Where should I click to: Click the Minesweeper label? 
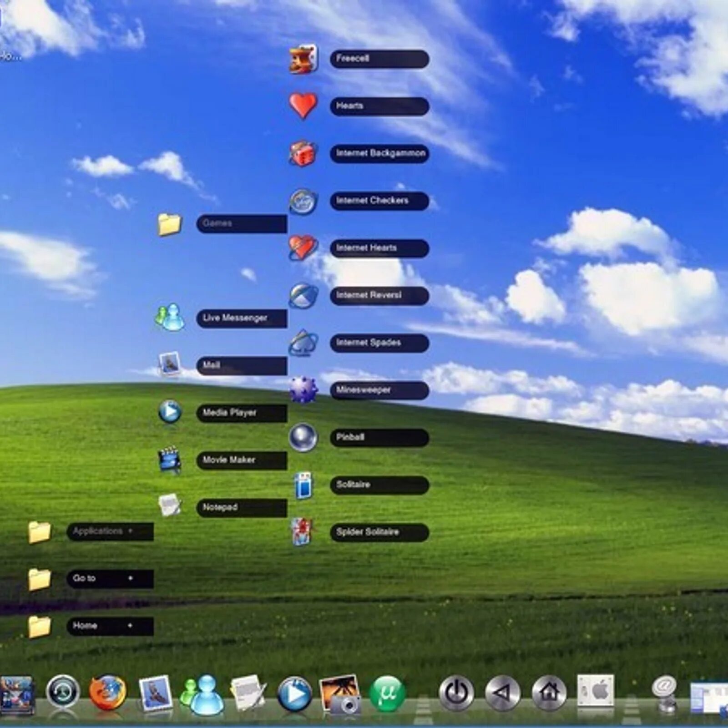coord(379,390)
